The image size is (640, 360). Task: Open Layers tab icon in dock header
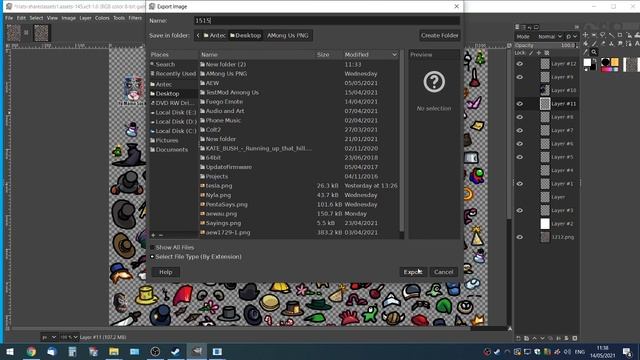coord(517,27)
